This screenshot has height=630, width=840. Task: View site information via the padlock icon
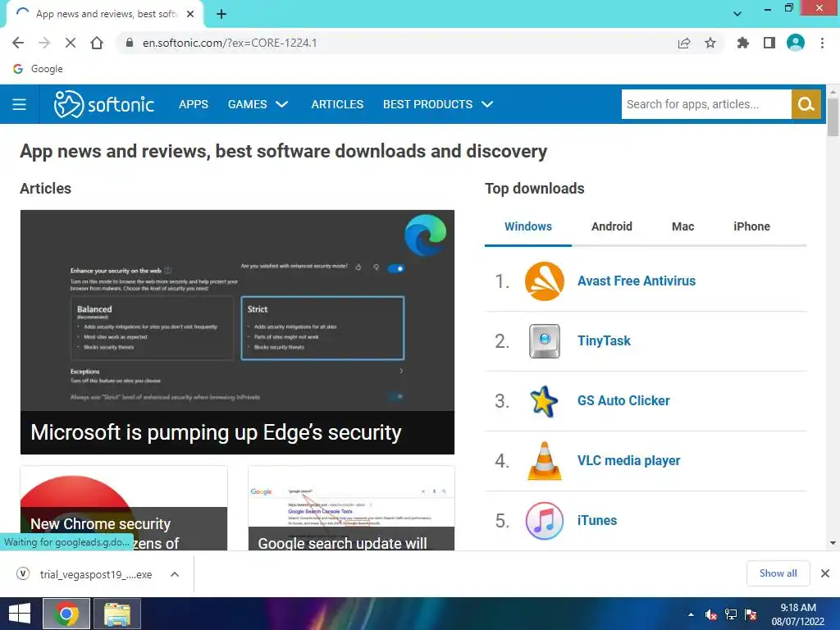(x=129, y=43)
